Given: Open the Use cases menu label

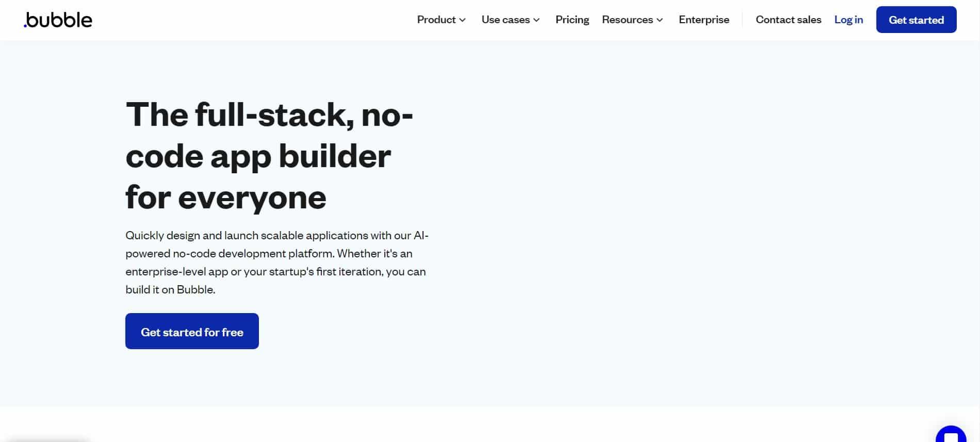Looking at the screenshot, I should [505, 20].
